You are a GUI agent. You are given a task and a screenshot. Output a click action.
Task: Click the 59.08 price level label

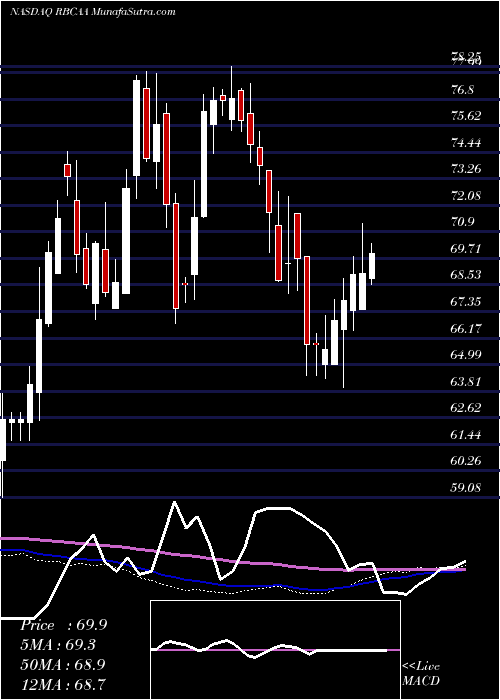point(467,487)
